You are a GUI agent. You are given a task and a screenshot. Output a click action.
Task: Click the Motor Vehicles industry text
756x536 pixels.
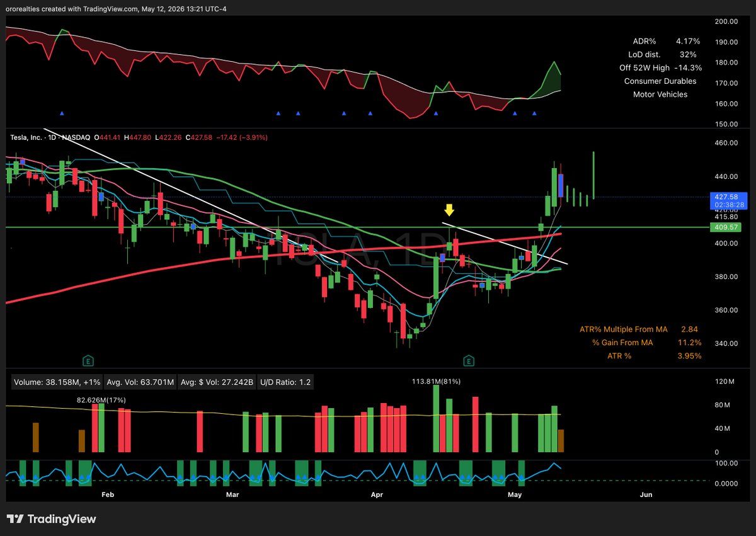660,94
